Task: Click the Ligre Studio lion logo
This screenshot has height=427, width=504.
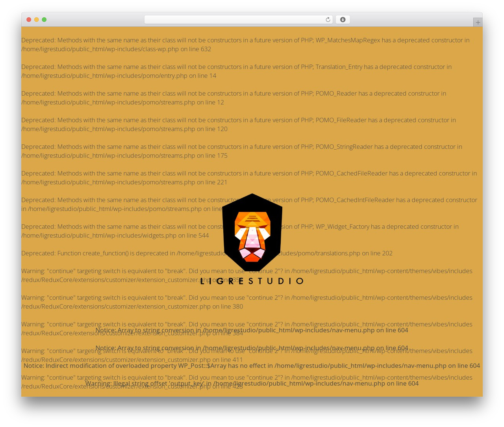Action: [x=252, y=232]
